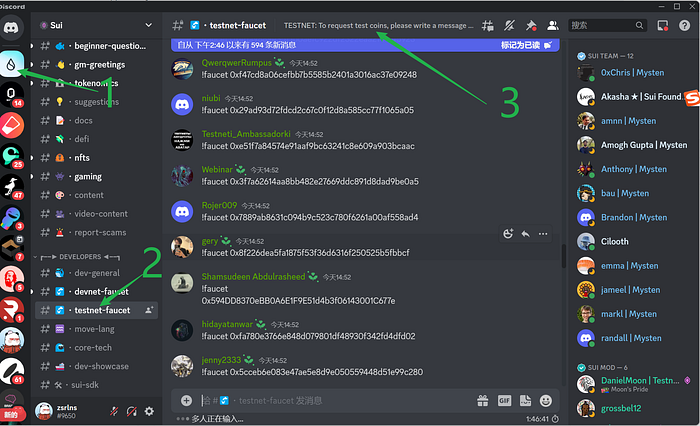The width and height of the screenshot is (700, 426).
Task: Open the dev-showcase channel
Action: pyautogui.click(x=96, y=366)
